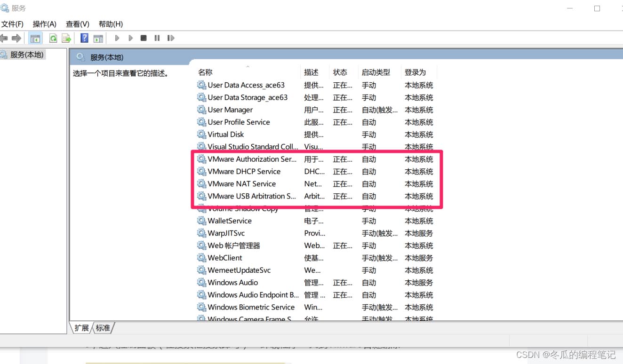Screen dimensions: 623x364
Task: Click the Stop Service square icon
Action: tap(144, 38)
